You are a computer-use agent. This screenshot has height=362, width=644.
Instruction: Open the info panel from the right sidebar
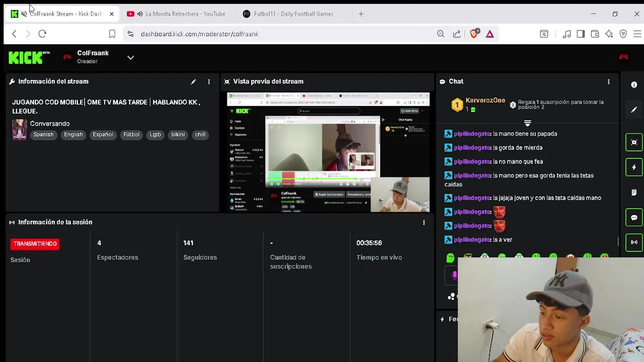(634, 85)
